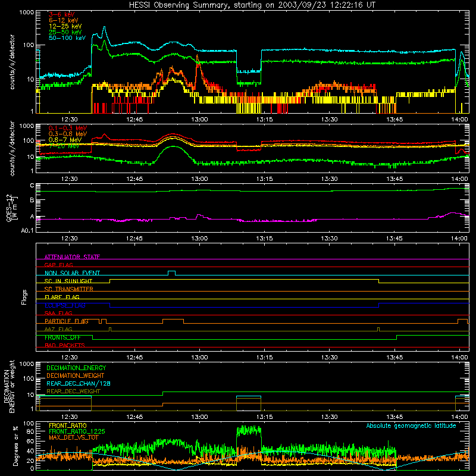Click 'counts/s/detector' title of MeV panel

point(12,148)
